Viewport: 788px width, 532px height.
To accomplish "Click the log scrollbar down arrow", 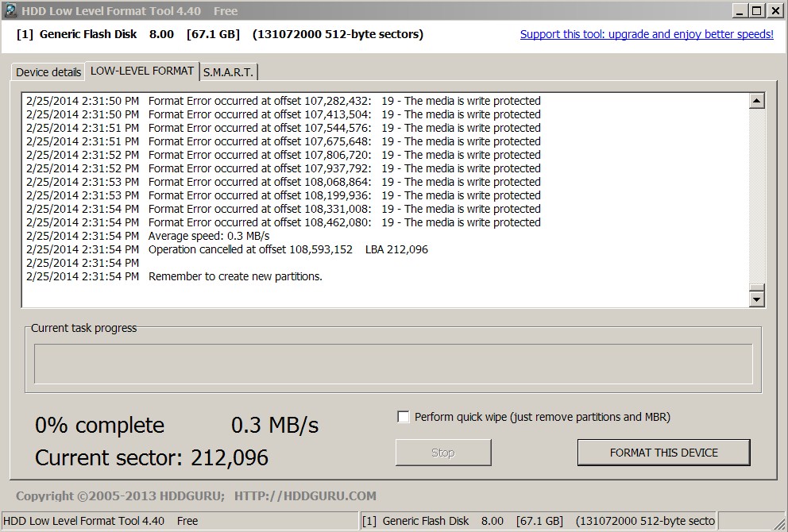I will (756, 299).
